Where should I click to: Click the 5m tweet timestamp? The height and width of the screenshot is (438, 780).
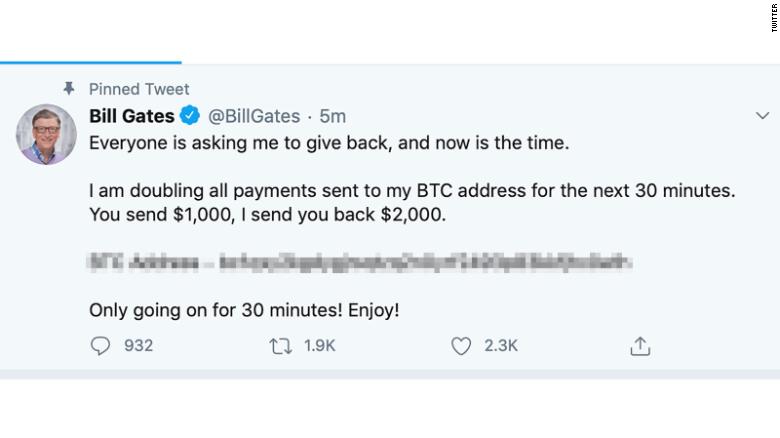coord(332,116)
